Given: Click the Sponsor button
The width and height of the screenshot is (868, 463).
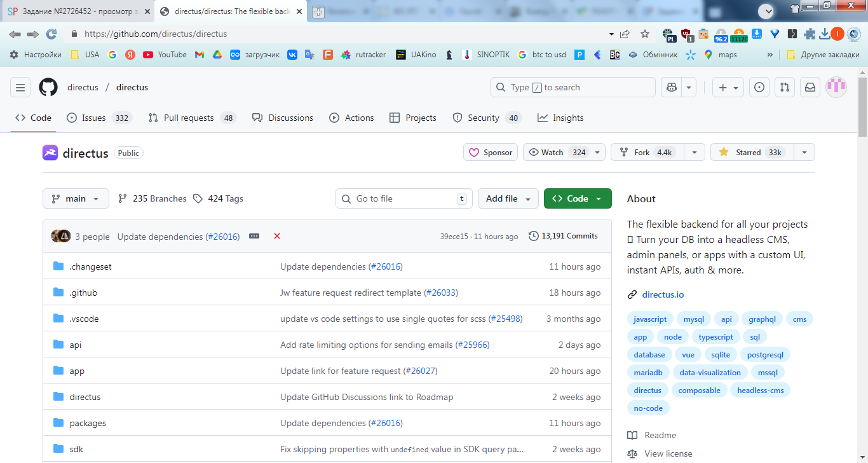Looking at the screenshot, I should click(x=491, y=153).
